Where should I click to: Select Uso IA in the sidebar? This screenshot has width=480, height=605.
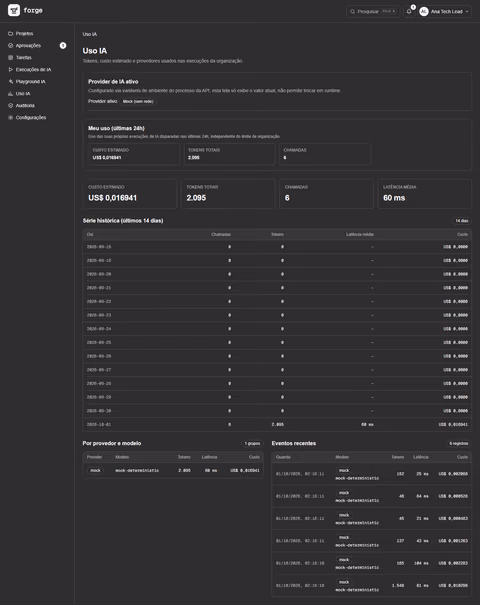click(23, 93)
